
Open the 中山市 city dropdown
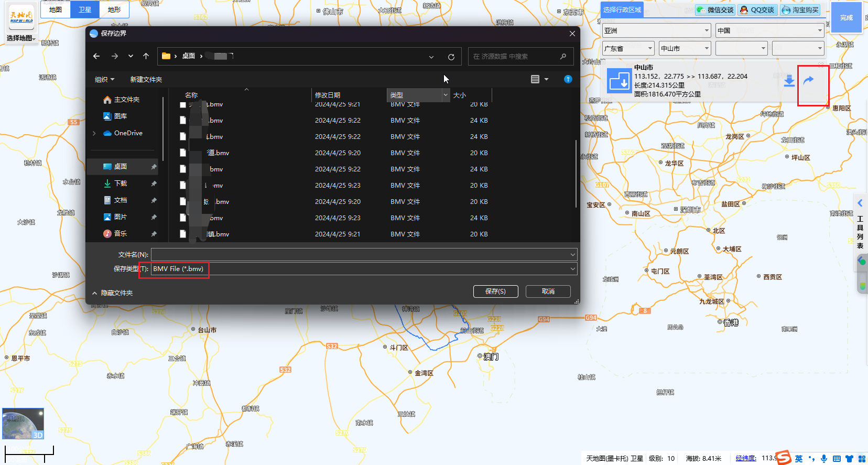(685, 48)
